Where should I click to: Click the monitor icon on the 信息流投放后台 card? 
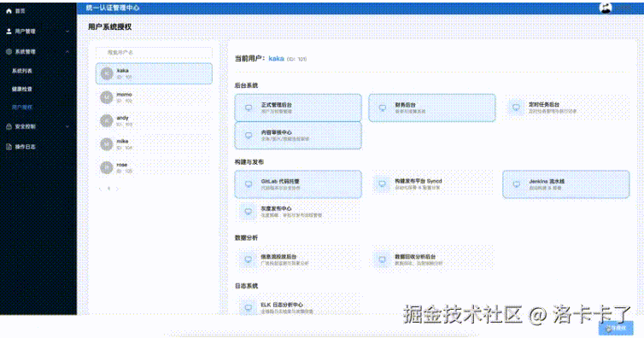[248, 259]
